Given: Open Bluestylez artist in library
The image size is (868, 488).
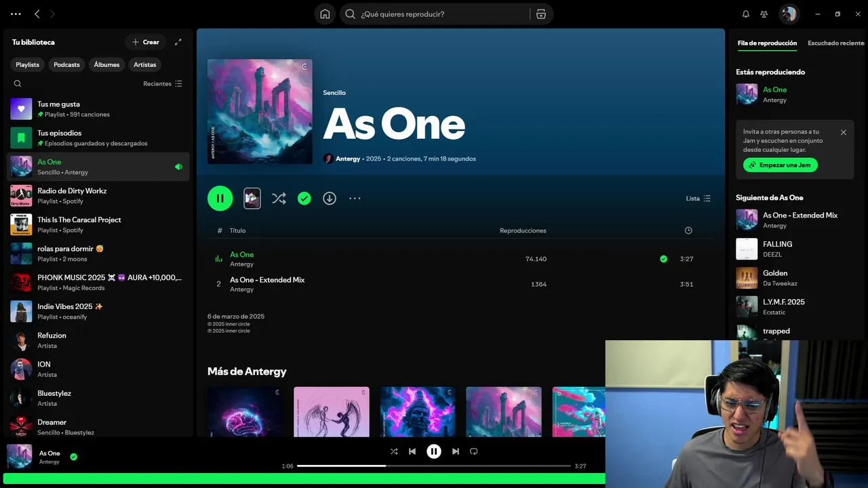Looking at the screenshot, I should point(98,398).
